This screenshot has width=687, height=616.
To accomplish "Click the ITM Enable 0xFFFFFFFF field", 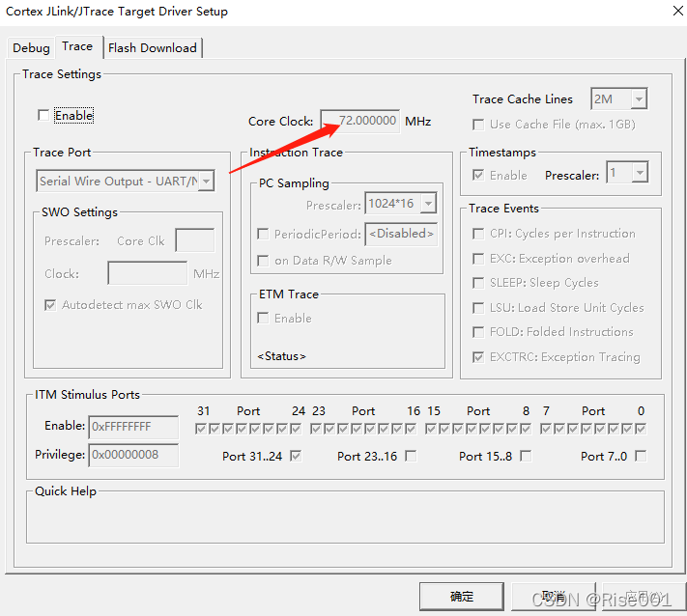I will 133,427.
